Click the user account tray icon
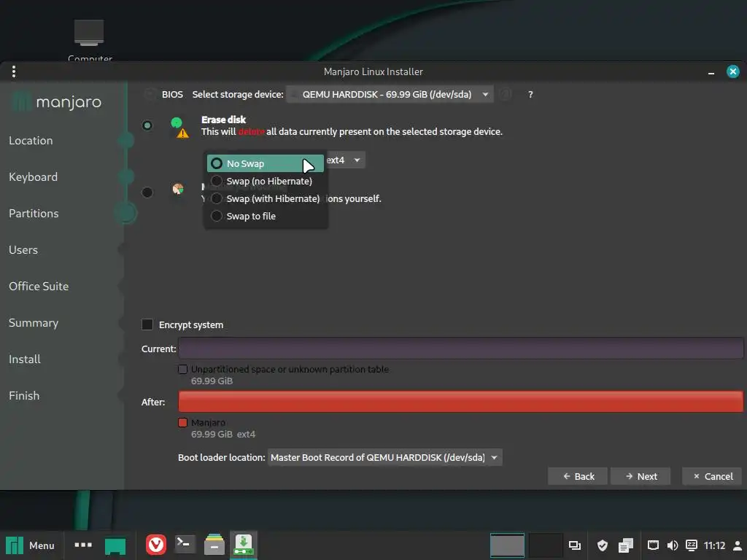The image size is (747, 560). click(737, 545)
